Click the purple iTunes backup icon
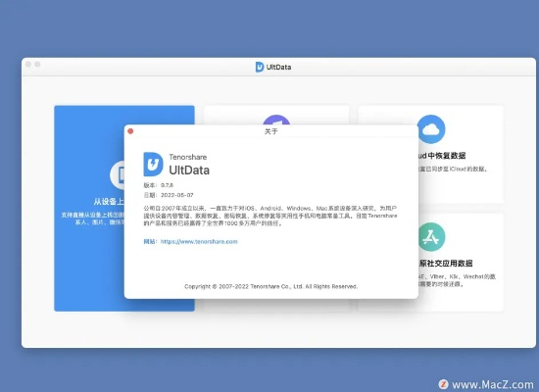The height and width of the screenshot is (392, 539). pos(276,120)
